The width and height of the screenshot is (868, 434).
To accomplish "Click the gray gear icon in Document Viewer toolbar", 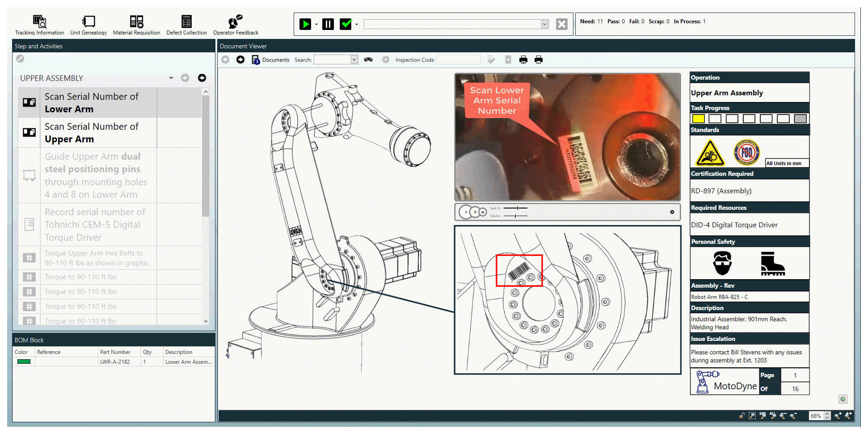I will coord(386,60).
